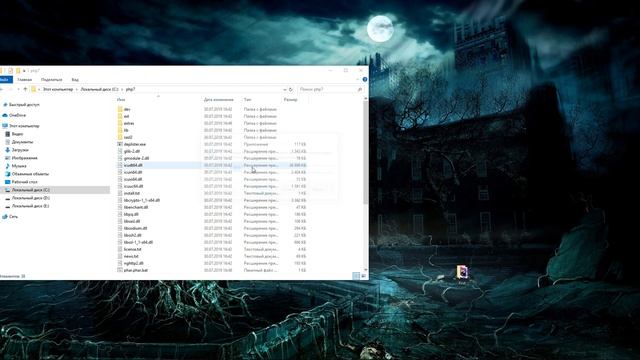640x360 pixels.
Task: Select Локальный диск (C:) in the sidebar
Action: point(31,190)
